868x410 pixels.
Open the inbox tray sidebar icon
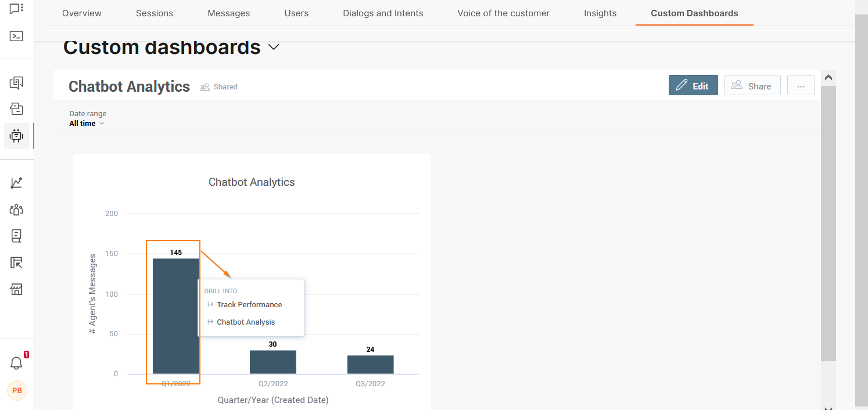coord(16,109)
